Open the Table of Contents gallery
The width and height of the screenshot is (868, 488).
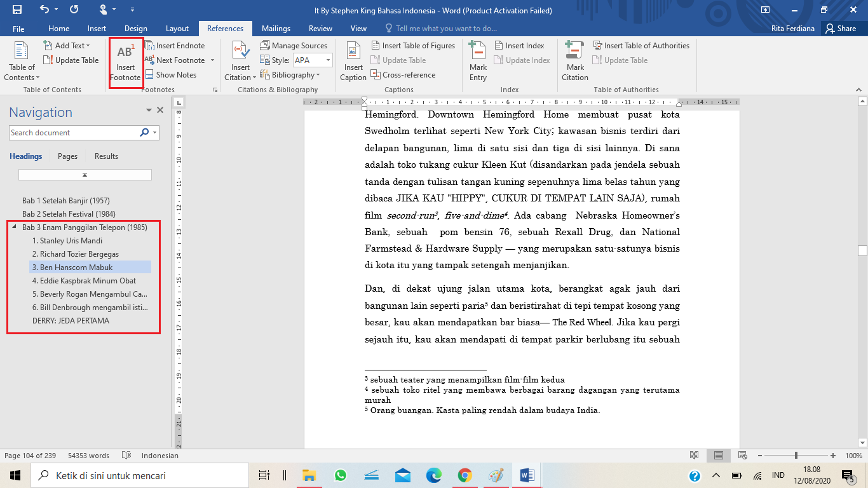pos(22,62)
